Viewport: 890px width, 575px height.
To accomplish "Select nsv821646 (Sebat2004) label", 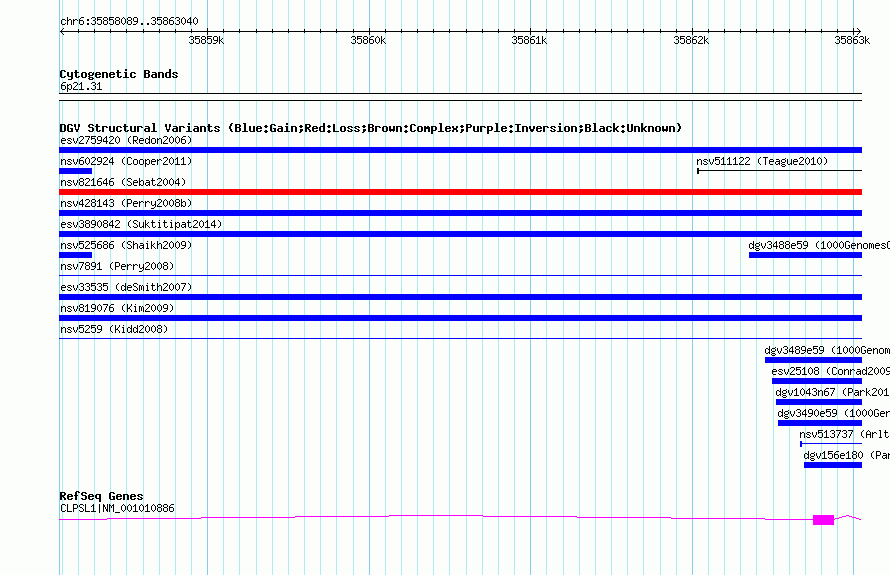I will pyautogui.click(x=123, y=182).
